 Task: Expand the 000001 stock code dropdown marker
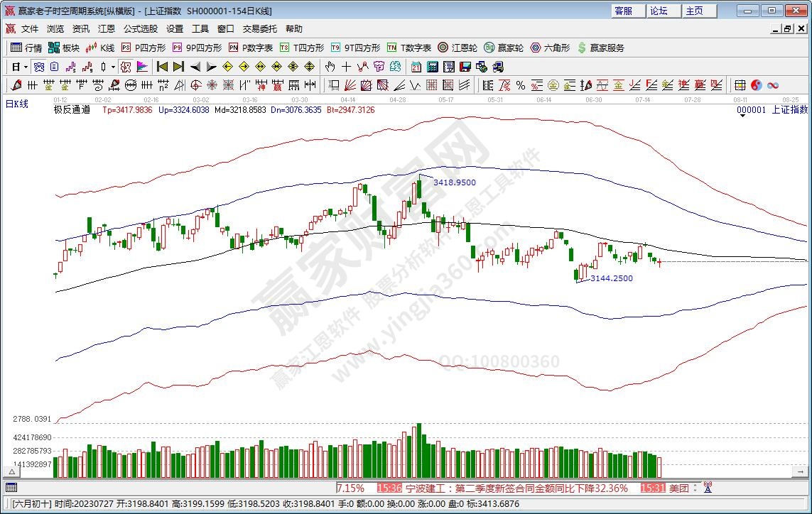pos(742,116)
